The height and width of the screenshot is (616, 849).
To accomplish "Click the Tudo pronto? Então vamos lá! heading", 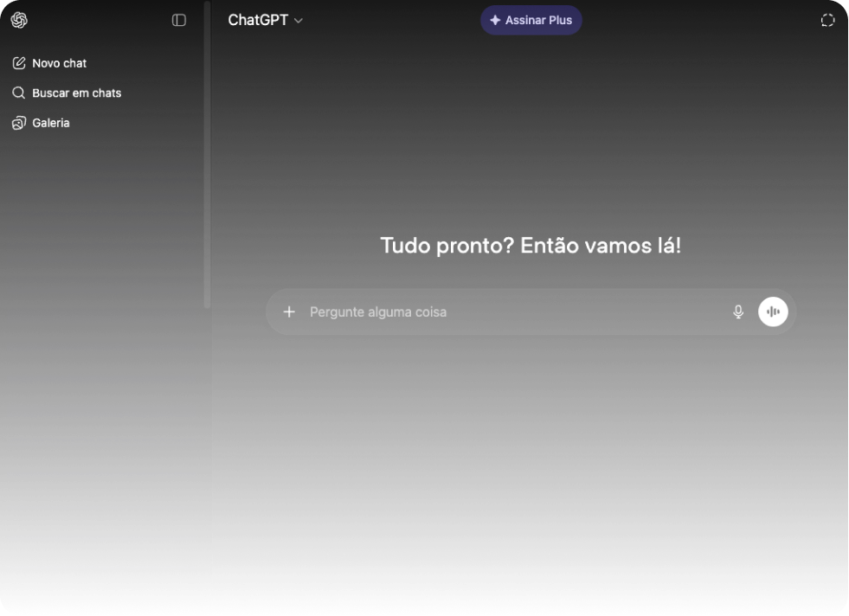I will [x=531, y=246].
